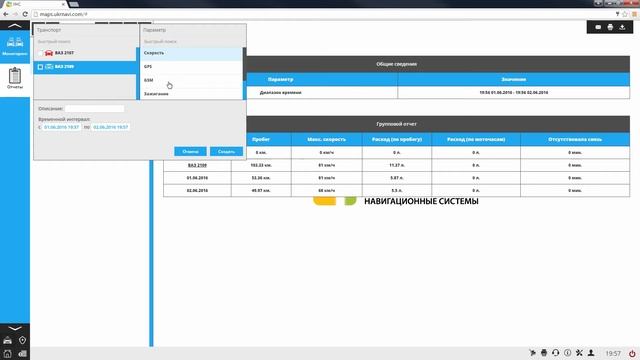Click the Расход (по моточасам) column header
640x360 pixels.
[x=476, y=139]
